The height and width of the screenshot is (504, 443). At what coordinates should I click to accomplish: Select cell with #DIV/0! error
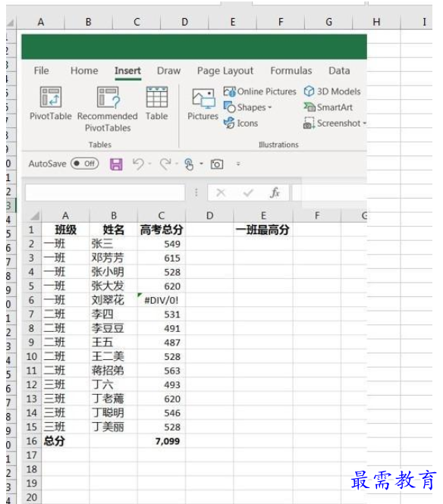(162, 300)
